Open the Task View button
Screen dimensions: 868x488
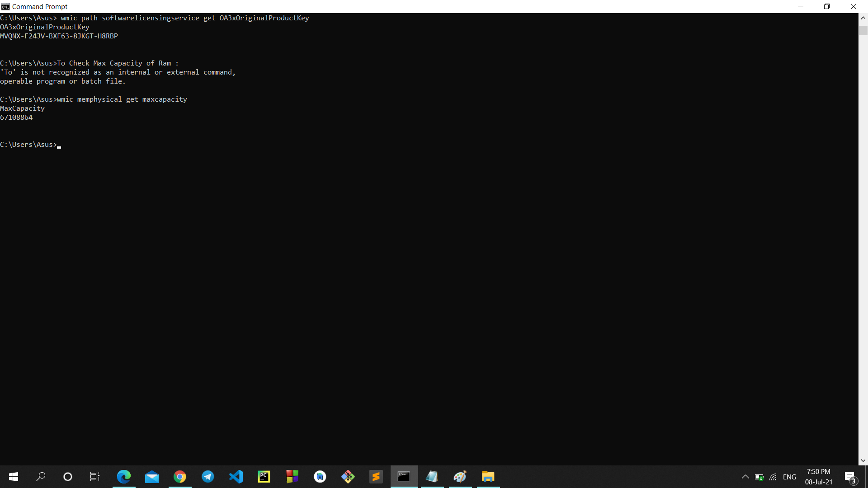coord(95,477)
